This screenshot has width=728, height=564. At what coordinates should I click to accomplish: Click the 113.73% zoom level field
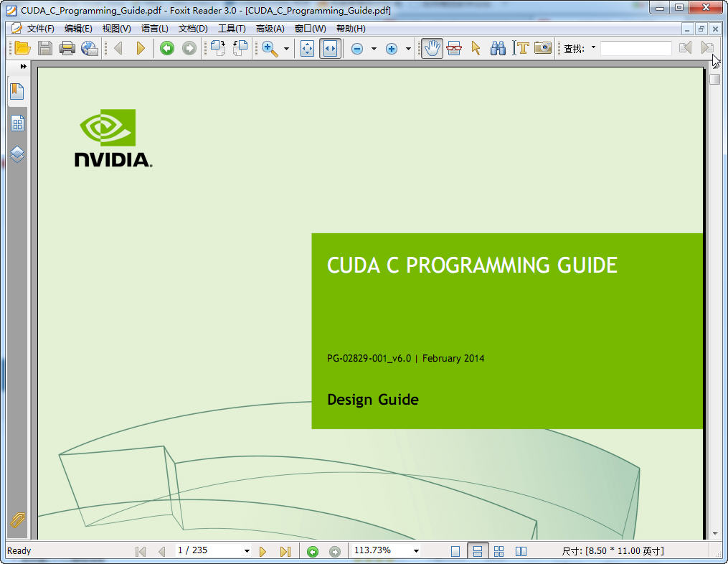pyautogui.click(x=381, y=551)
